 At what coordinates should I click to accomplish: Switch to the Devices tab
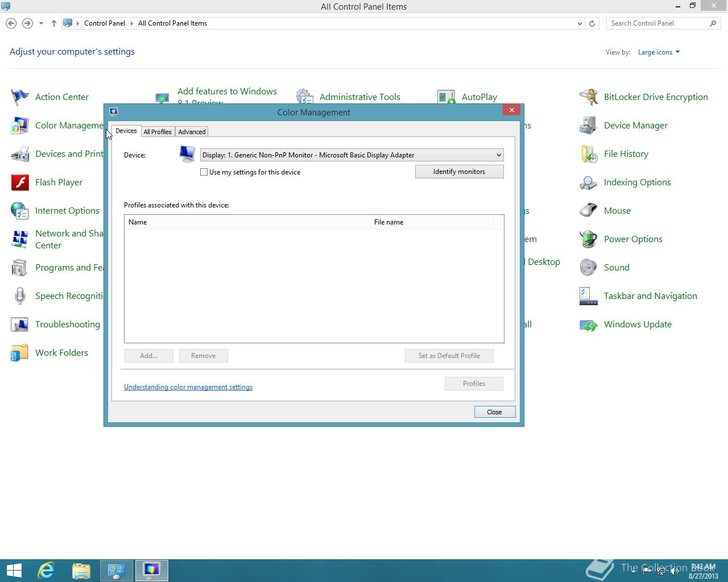point(126,131)
